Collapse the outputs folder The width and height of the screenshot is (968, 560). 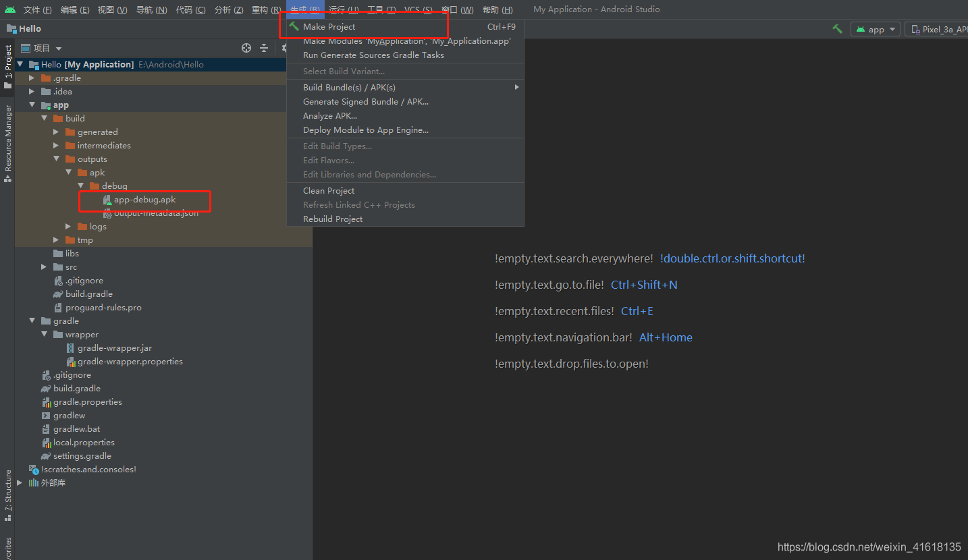point(56,159)
